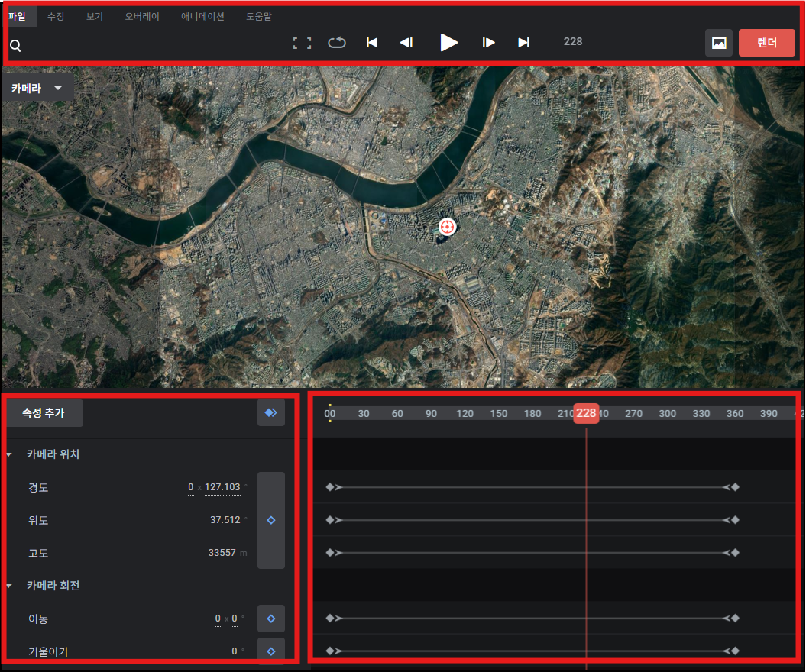806x672 pixels.
Task: Click the snapshot image icon
Action: coord(719,43)
